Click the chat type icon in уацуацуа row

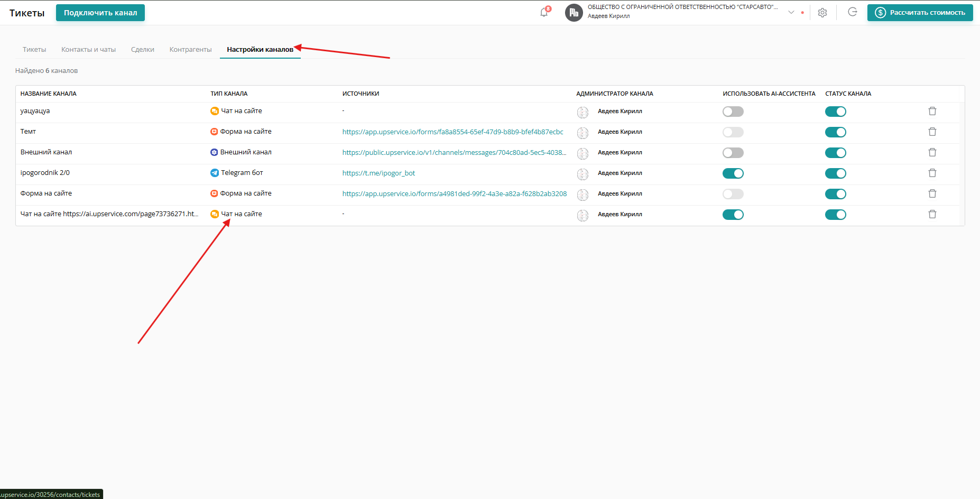click(x=215, y=111)
